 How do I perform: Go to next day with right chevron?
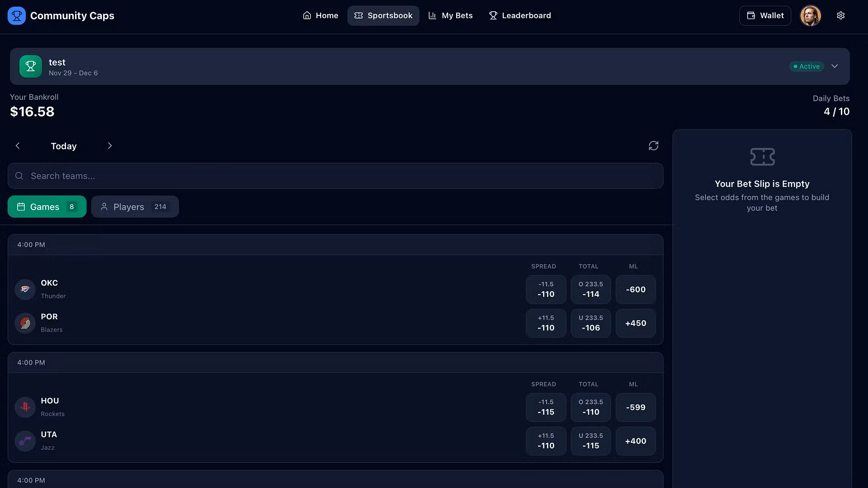[x=109, y=146]
